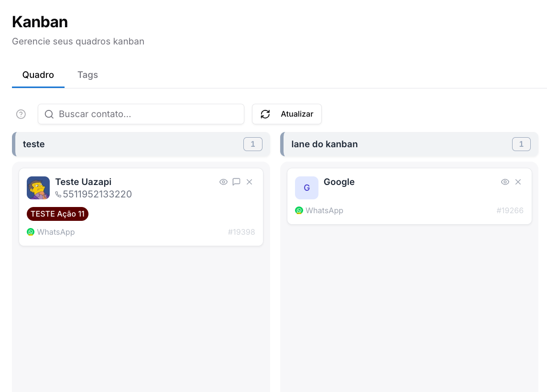The width and height of the screenshot is (547, 392).
Task: Click the teste lane count badge
Action: click(x=253, y=144)
